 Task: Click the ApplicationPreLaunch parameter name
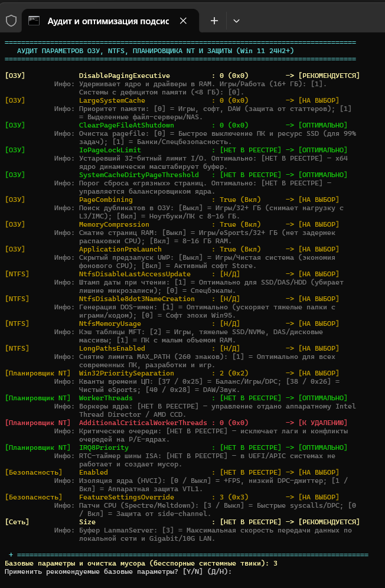coord(120,249)
